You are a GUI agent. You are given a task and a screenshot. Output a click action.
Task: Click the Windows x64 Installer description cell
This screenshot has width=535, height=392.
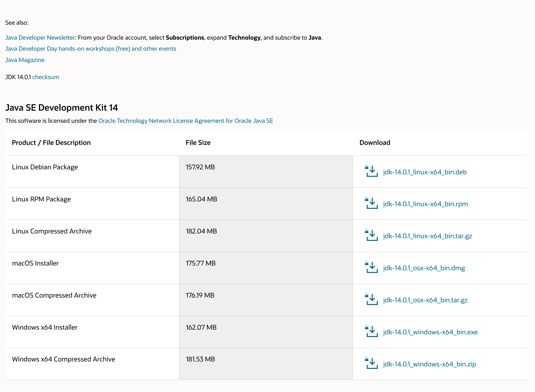[45, 327]
